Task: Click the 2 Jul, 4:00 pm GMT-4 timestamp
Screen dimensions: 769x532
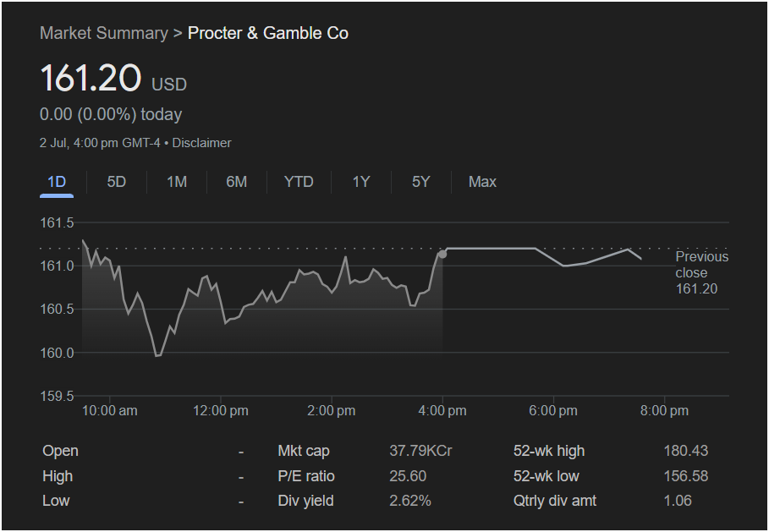Action: (x=100, y=143)
